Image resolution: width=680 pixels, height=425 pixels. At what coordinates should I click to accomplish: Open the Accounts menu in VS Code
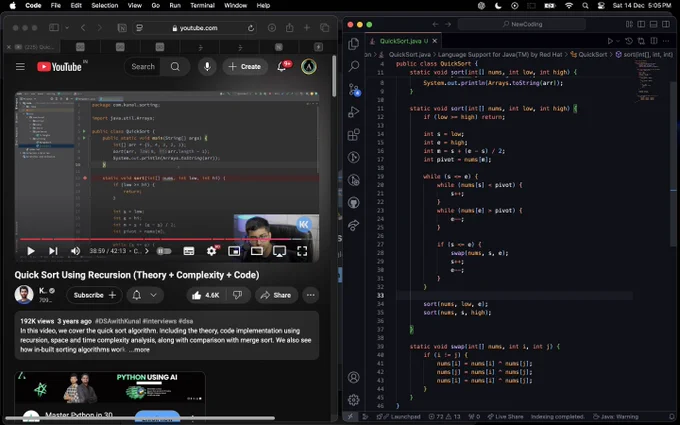coord(353,377)
